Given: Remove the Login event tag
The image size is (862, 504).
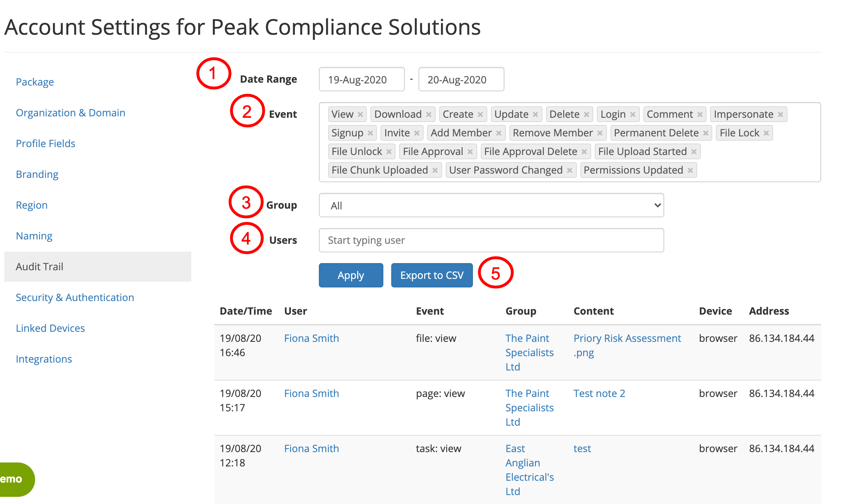Looking at the screenshot, I should tap(633, 115).
